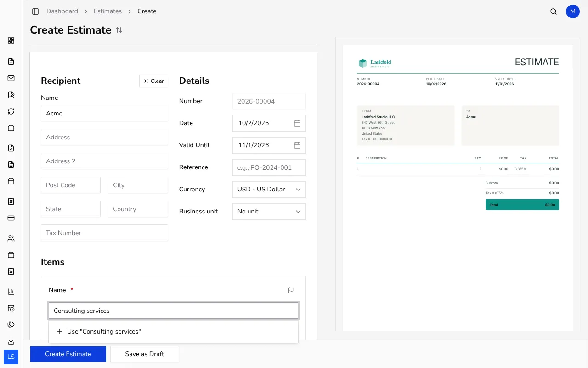Image resolution: width=588 pixels, height=368 pixels.
Task: Choose the Use "Consulting services" suggestion
Action: tap(173, 331)
